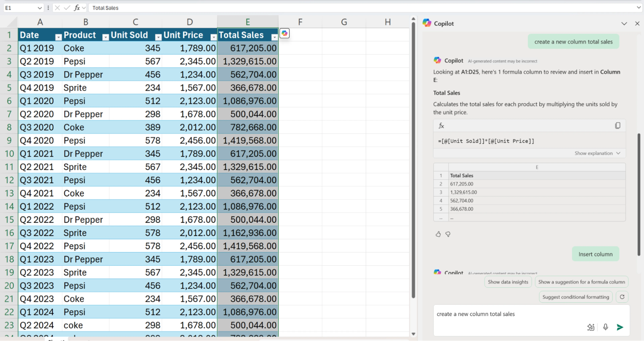Click the Dr Pepper cell in row 4
644x341 pixels.
pyautogui.click(x=86, y=74)
